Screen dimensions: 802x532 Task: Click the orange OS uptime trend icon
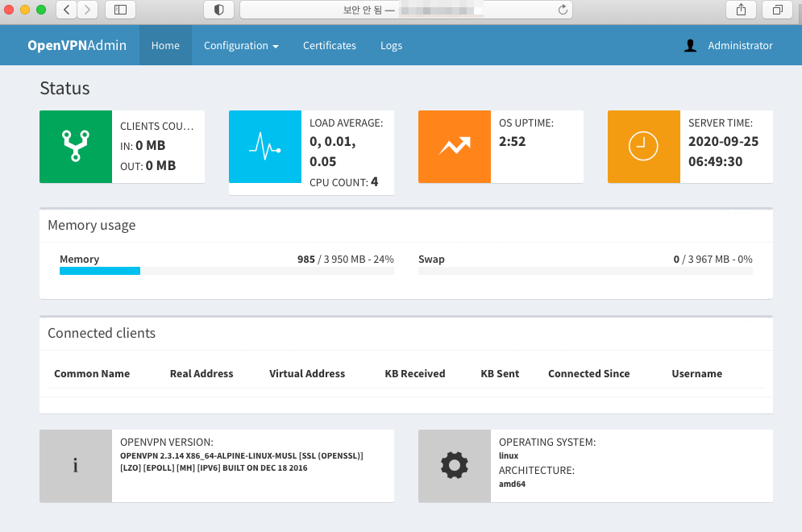pos(454,147)
